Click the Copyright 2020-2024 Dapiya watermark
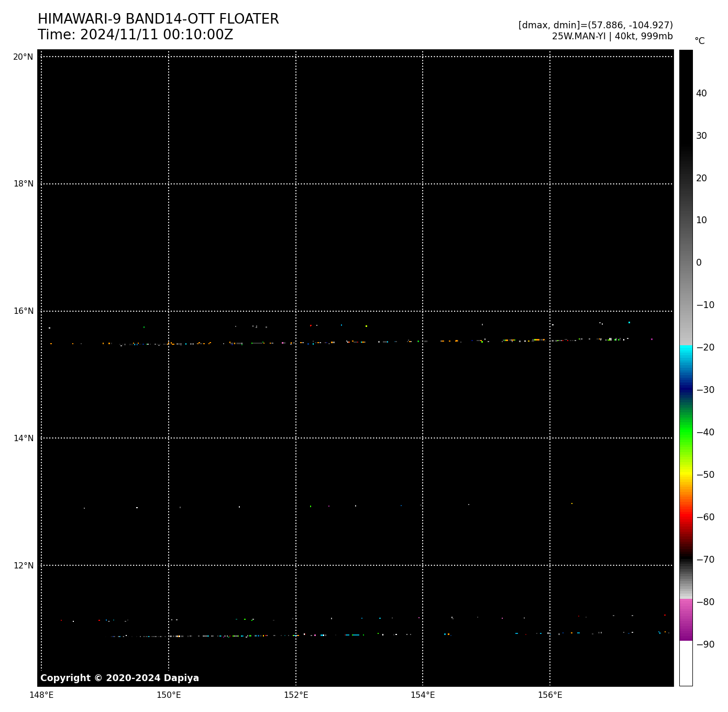Image resolution: width=728 pixels, height=712 pixels. [x=119, y=678]
